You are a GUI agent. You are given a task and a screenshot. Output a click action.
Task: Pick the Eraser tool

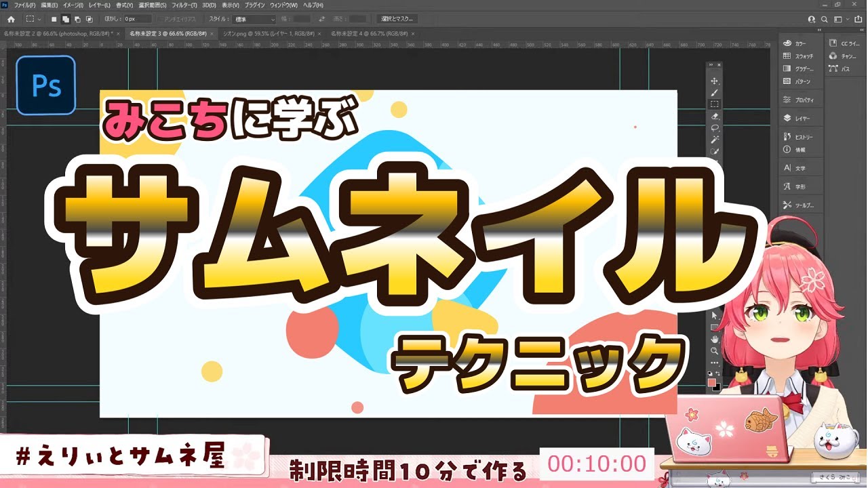click(x=714, y=116)
